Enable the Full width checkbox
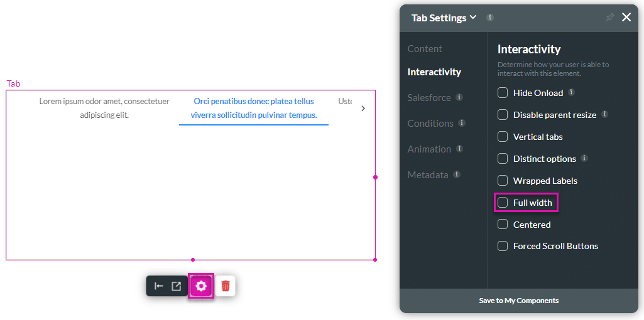This screenshot has height=320, width=644. coord(503,203)
